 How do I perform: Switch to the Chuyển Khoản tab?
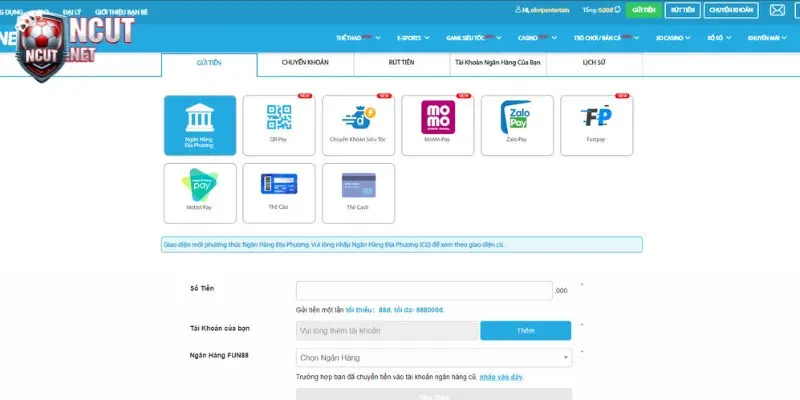pyautogui.click(x=304, y=62)
